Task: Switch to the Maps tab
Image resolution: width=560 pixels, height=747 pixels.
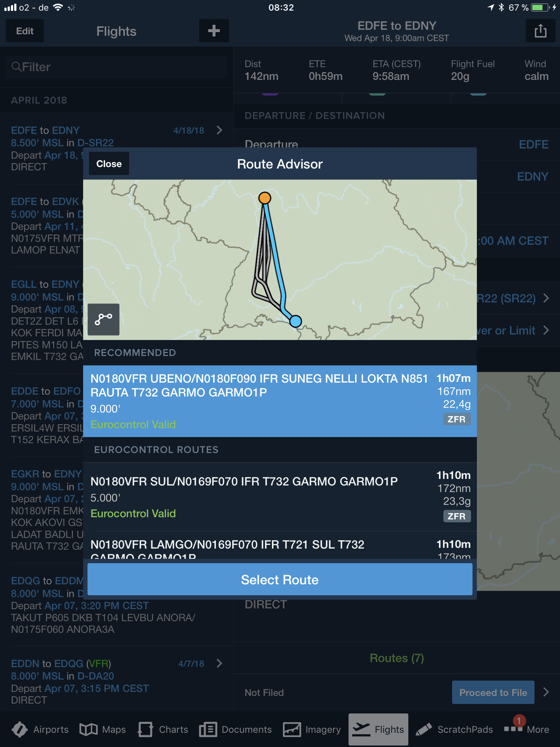Action: (103, 729)
